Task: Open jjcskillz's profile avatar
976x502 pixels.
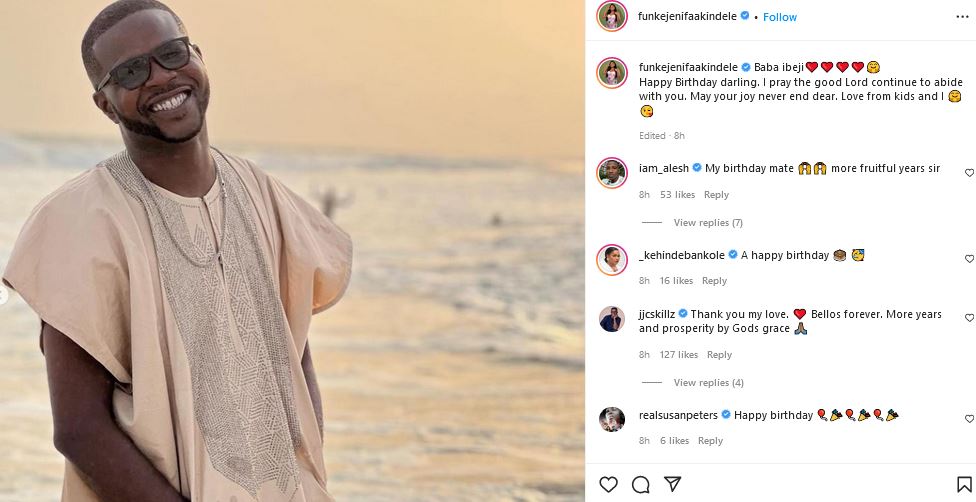Action: [x=612, y=319]
